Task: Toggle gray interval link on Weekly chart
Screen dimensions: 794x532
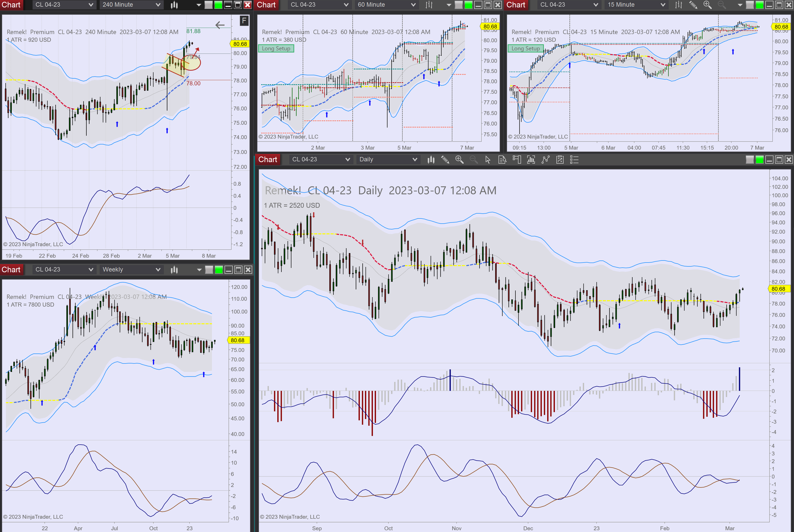Action: click(209, 270)
